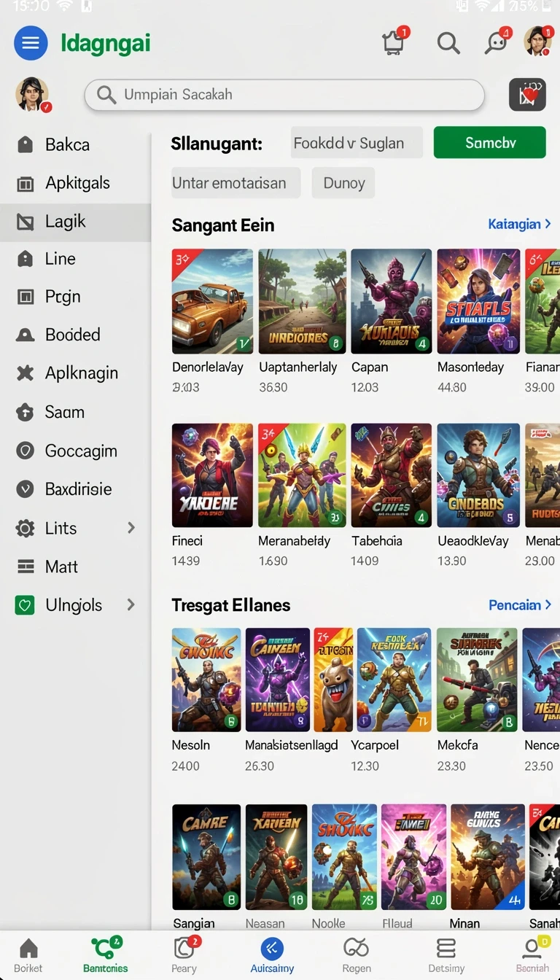
Task: Click the green Samcbv button
Action: tap(490, 142)
